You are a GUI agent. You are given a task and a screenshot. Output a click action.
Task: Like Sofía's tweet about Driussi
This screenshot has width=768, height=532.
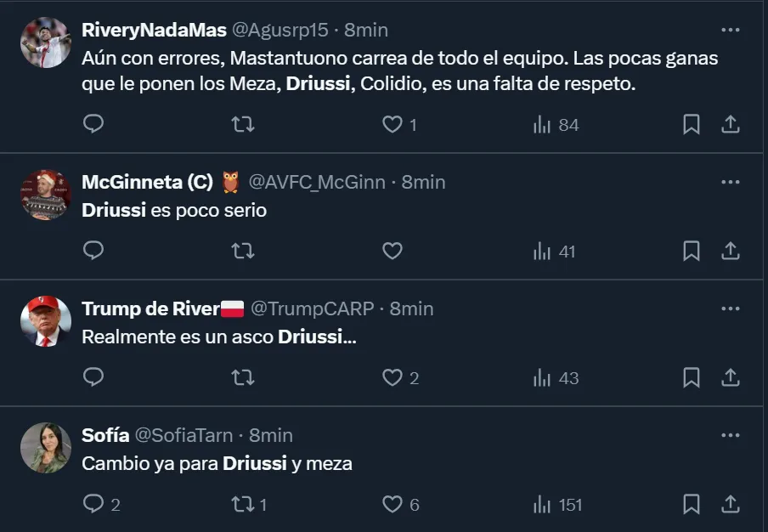tap(392, 504)
